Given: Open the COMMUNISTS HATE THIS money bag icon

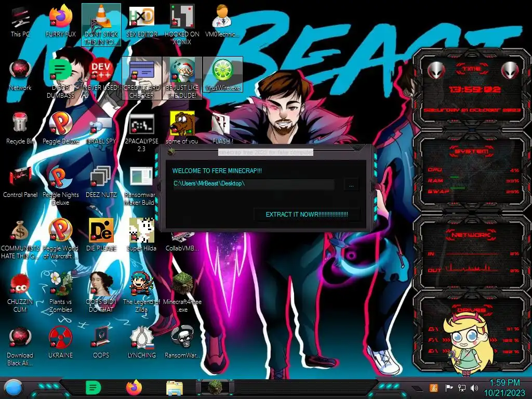Looking at the screenshot, I should (x=20, y=239).
